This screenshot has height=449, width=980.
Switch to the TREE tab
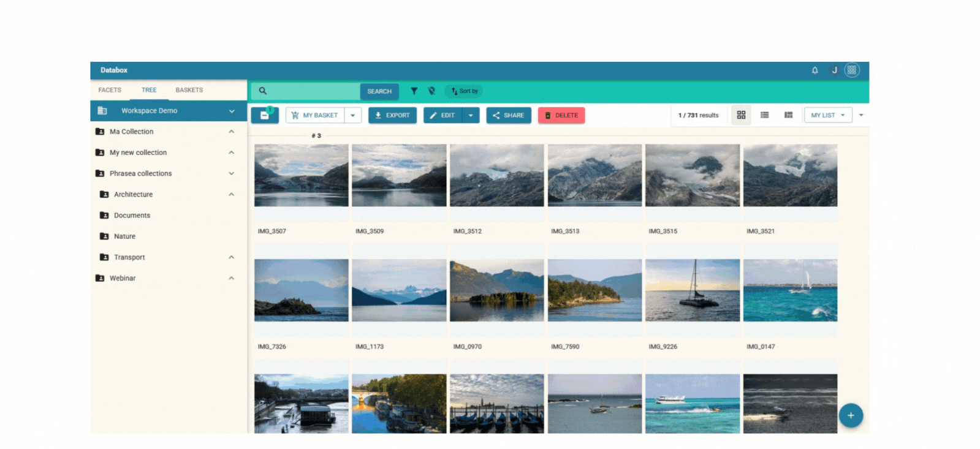click(x=149, y=90)
